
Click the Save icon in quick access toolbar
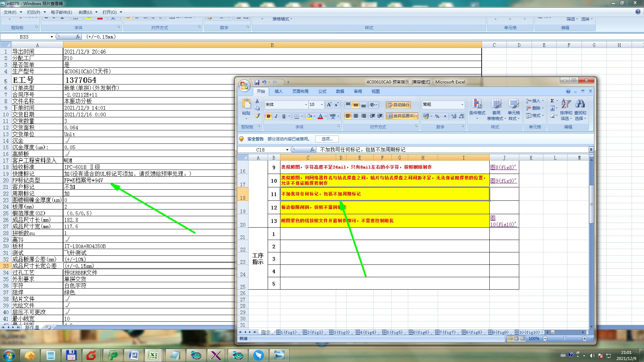click(257, 82)
